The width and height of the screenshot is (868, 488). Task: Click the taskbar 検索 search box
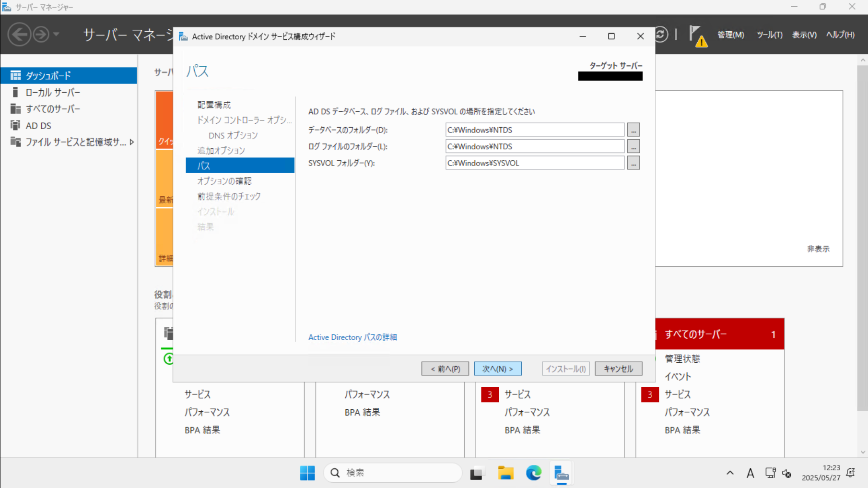pos(393,473)
